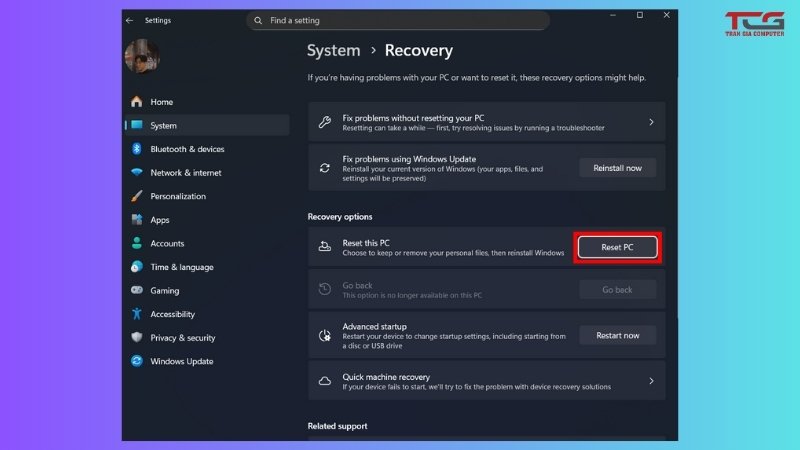Select Accessibility label in sidebar
Viewport: 800px width, 450px height.
pos(172,314)
